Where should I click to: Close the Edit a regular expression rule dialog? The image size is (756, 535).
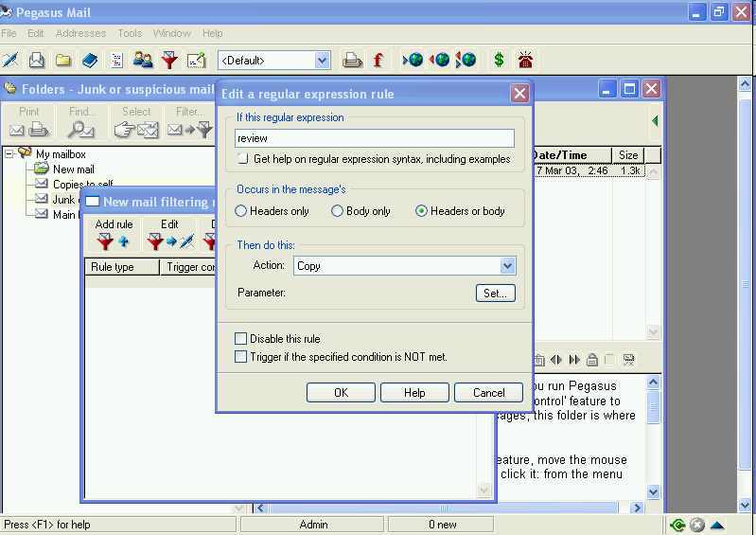click(519, 93)
